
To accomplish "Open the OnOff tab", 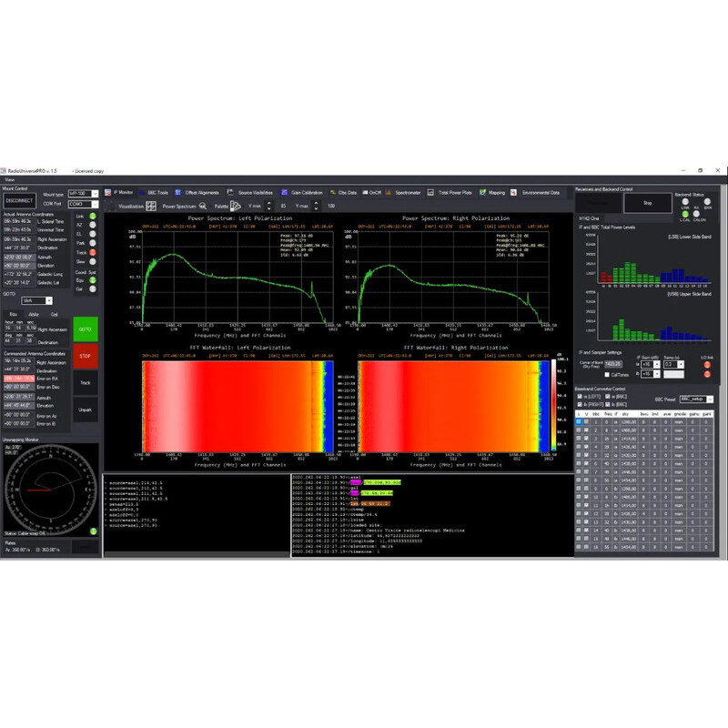I will pyautogui.click(x=371, y=192).
